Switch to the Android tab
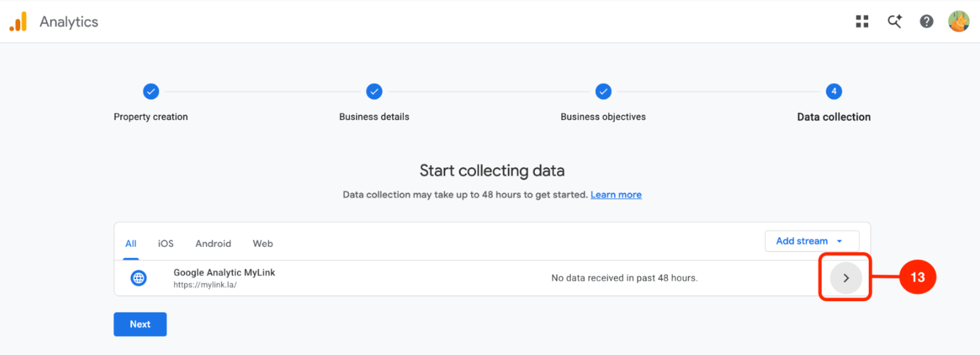 (213, 244)
